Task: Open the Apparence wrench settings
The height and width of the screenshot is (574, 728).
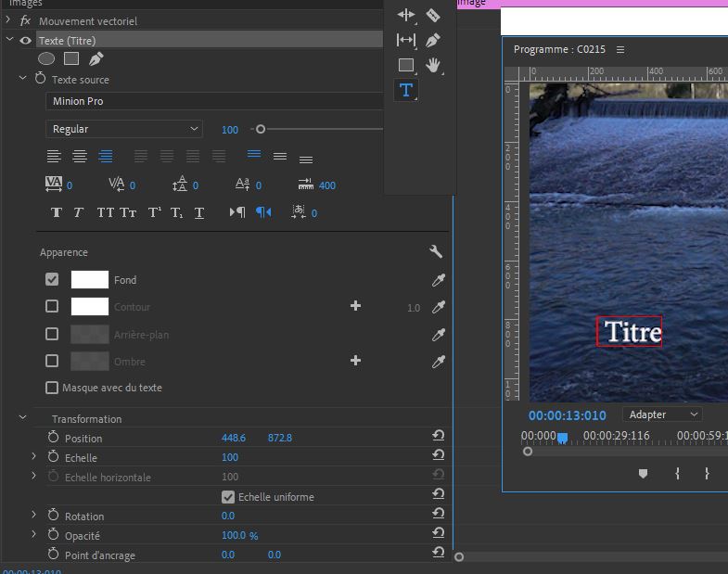Action: pos(436,252)
